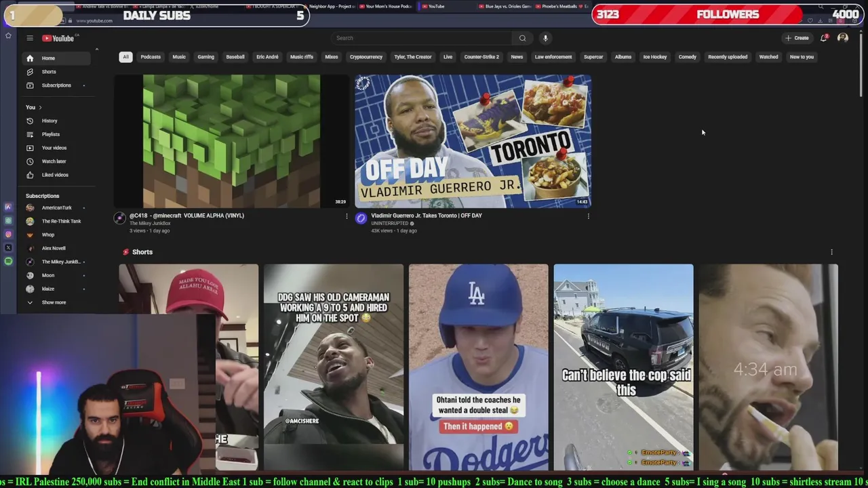
Task: Click the YouTube search input field
Action: (422, 38)
